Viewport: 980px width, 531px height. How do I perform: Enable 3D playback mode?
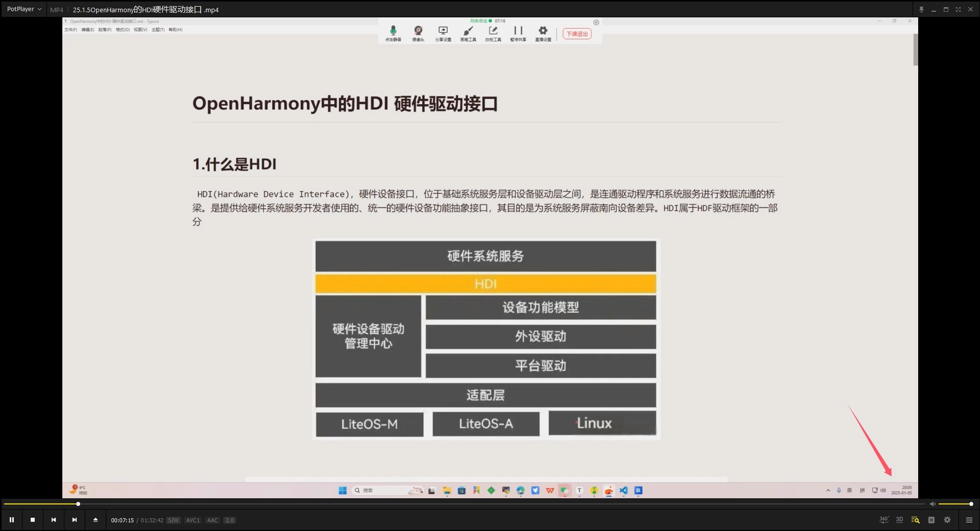[x=899, y=519]
